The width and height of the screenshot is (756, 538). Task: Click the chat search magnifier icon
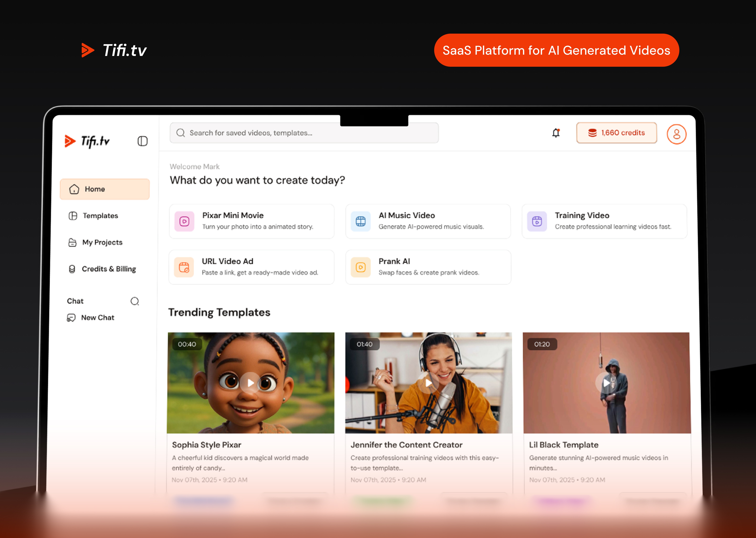coord(135,301)
